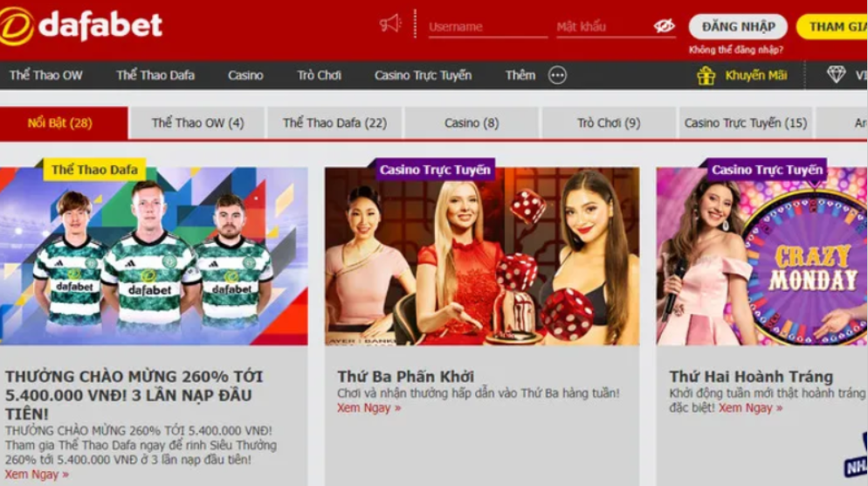Viewport: 868px width, 486px height.
Task: Click Casino Trực Tuyến label on Crazy Monday banner
Action: pyautogui.click(x=768, y=170)
